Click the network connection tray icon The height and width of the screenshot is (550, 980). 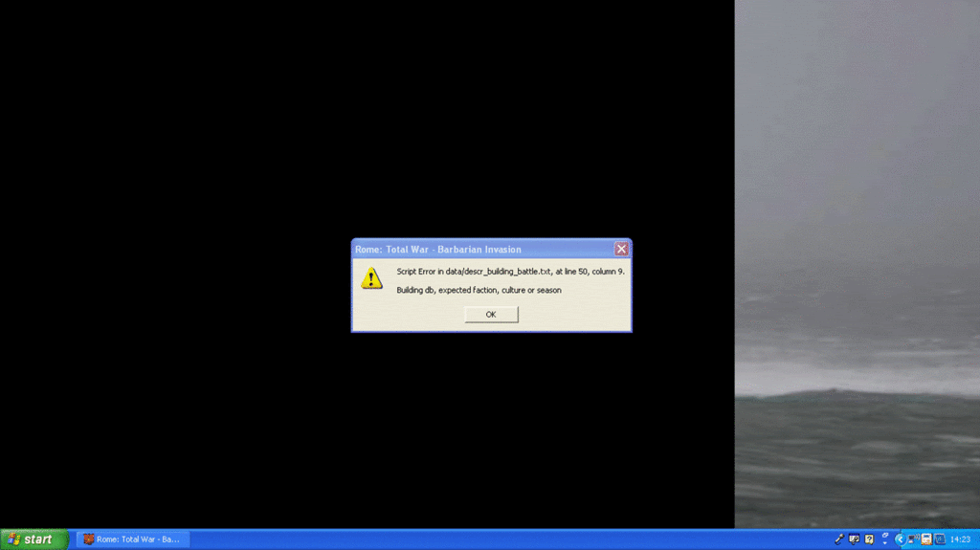pos(912,539)
